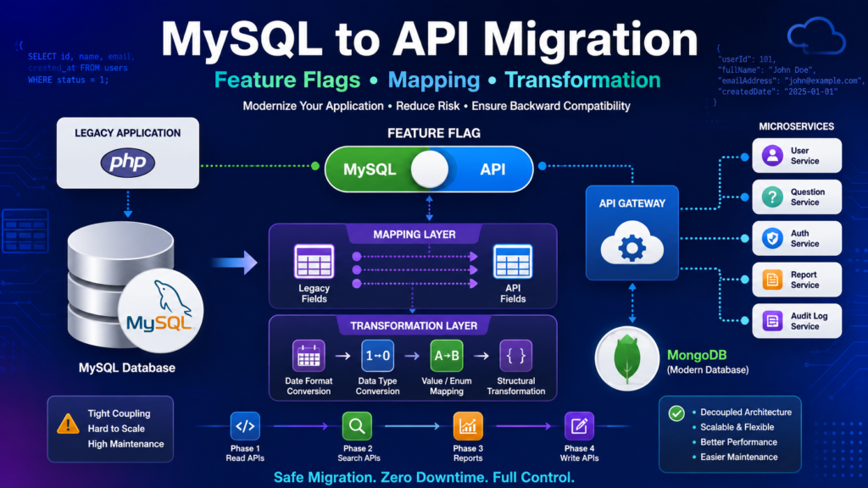Open the Audit Log Service card
The image size is (868, 488).
(797, 321)
